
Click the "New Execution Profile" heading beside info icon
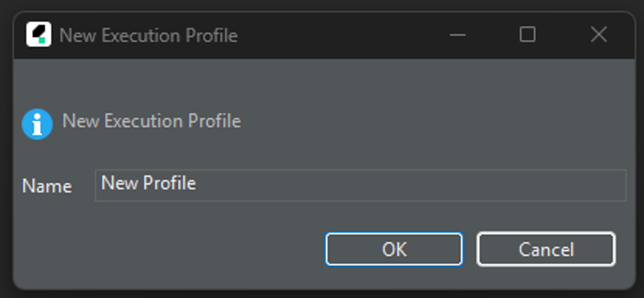151,121
